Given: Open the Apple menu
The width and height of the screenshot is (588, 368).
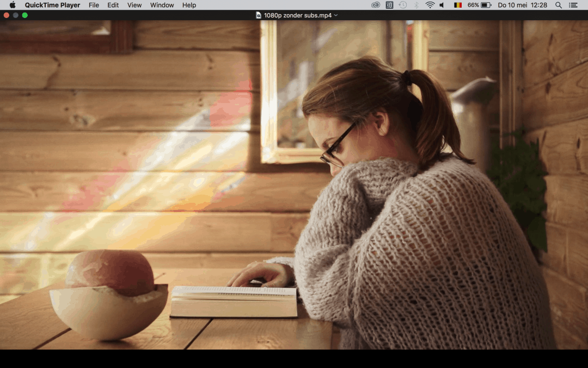Looking at the screenshot, I should [x=13, y=5].
